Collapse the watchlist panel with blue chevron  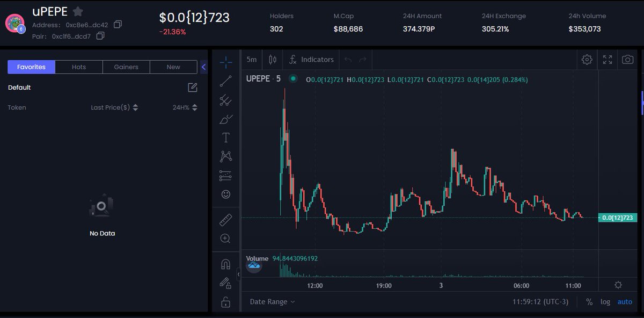pos(203,67)
